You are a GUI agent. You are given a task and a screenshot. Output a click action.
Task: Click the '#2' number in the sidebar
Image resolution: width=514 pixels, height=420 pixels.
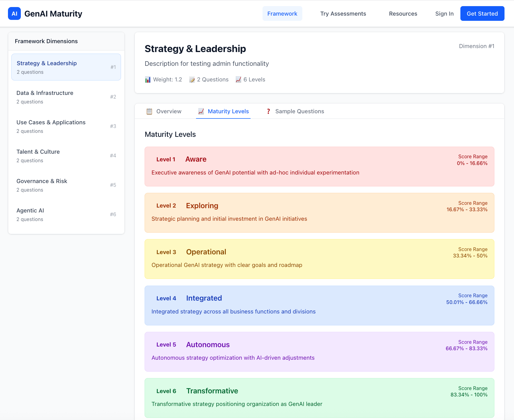[113, 97]
